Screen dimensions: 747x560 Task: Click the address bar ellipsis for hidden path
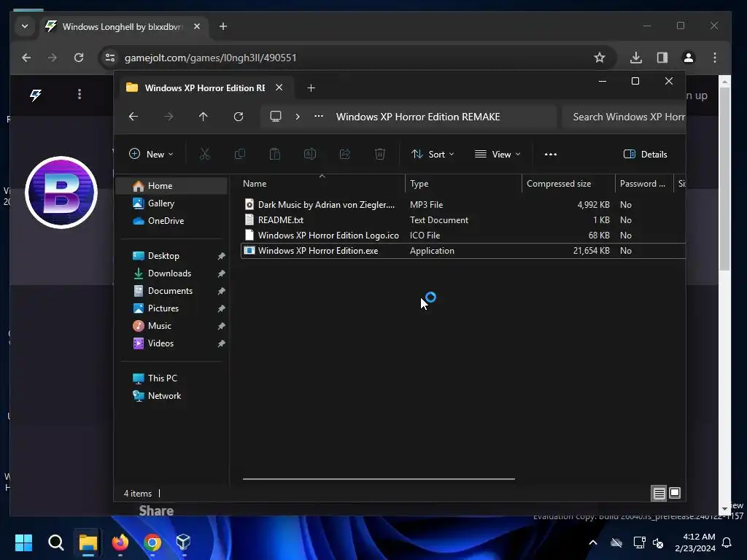tap(319, 116)
